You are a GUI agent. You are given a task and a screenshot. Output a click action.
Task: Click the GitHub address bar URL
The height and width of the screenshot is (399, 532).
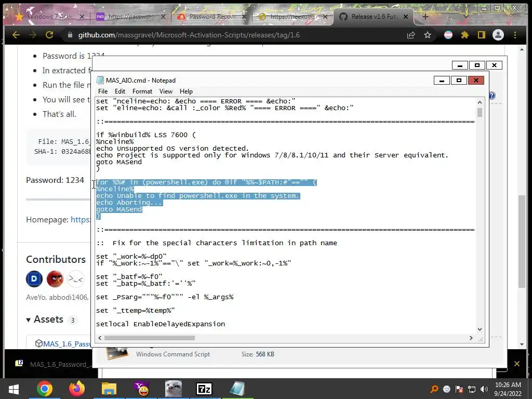click(x=189, y=35)
